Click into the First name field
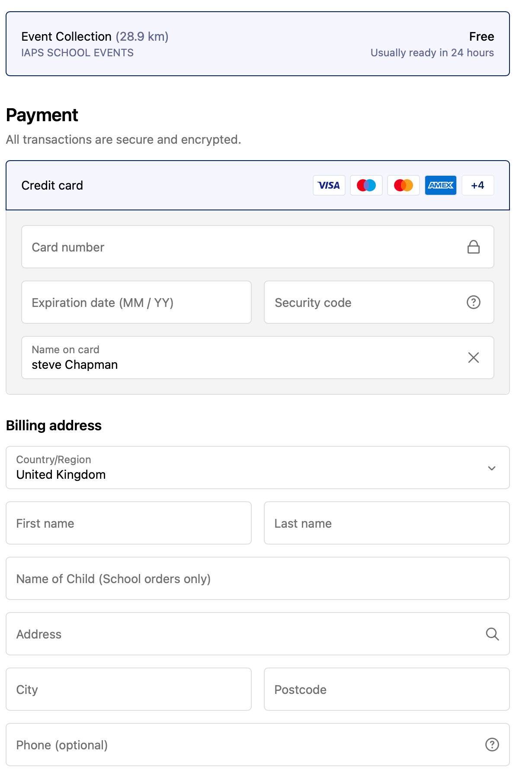The height and width of the screenshot is (774, 532). [128, 523]
